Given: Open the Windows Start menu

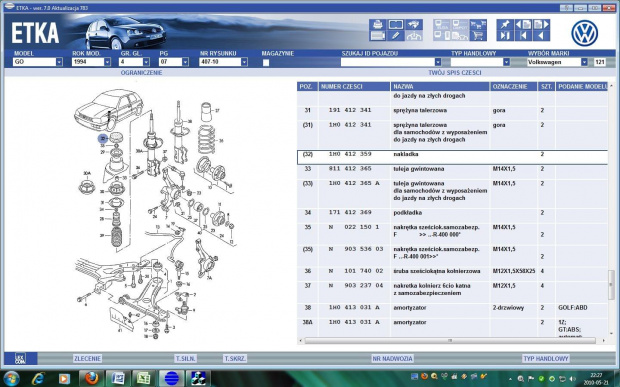Looking at the screenshot, I should tap(11, 378).
